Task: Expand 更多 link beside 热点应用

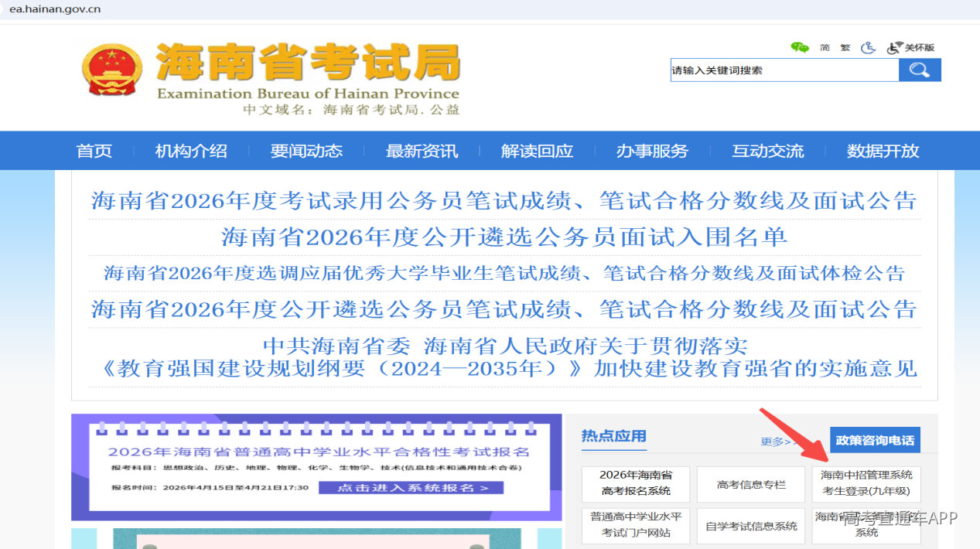Action: click(x=777, y=442)
